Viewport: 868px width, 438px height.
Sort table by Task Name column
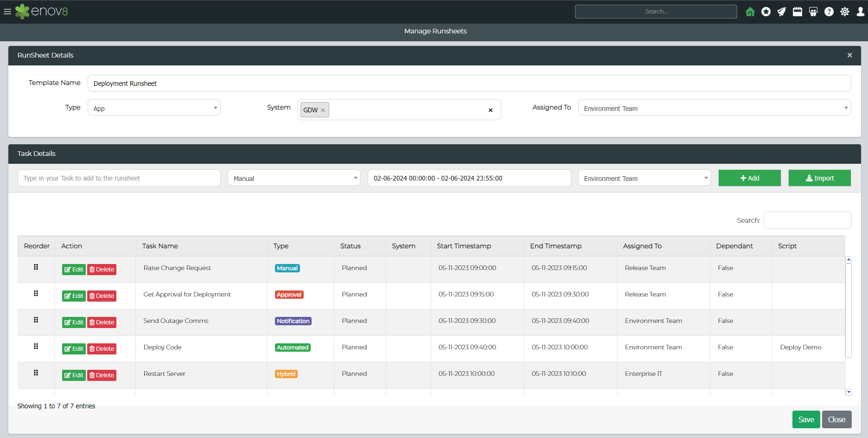tap(202, 246)
